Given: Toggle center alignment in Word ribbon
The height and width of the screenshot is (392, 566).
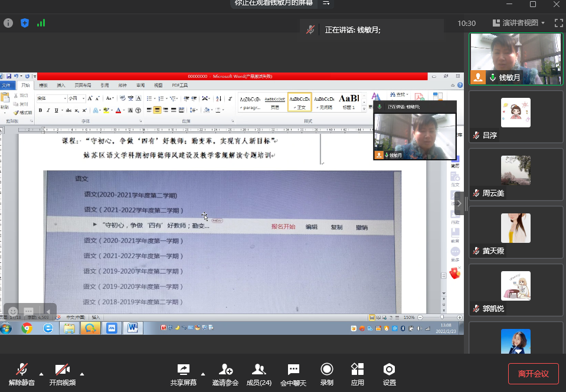Looking at the screenshot, I should [x=157, y=110].
